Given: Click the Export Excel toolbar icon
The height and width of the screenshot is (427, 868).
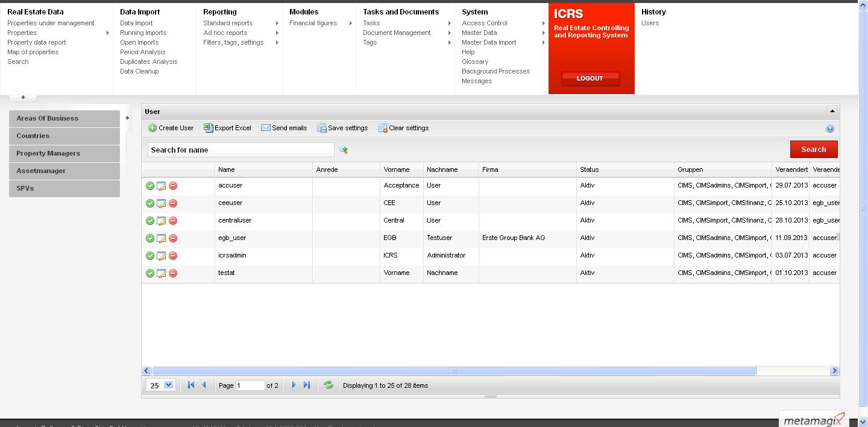Looking at the screenshot, I should click(208, 128).
